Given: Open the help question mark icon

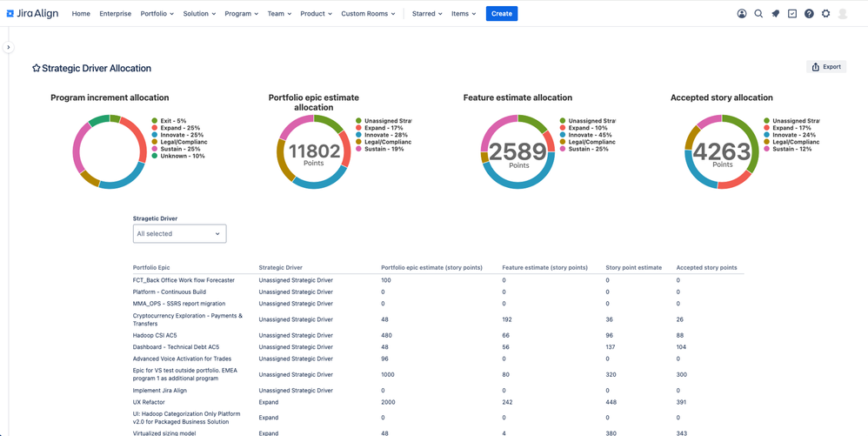Looking at the screenshot, I should (809, 14).
